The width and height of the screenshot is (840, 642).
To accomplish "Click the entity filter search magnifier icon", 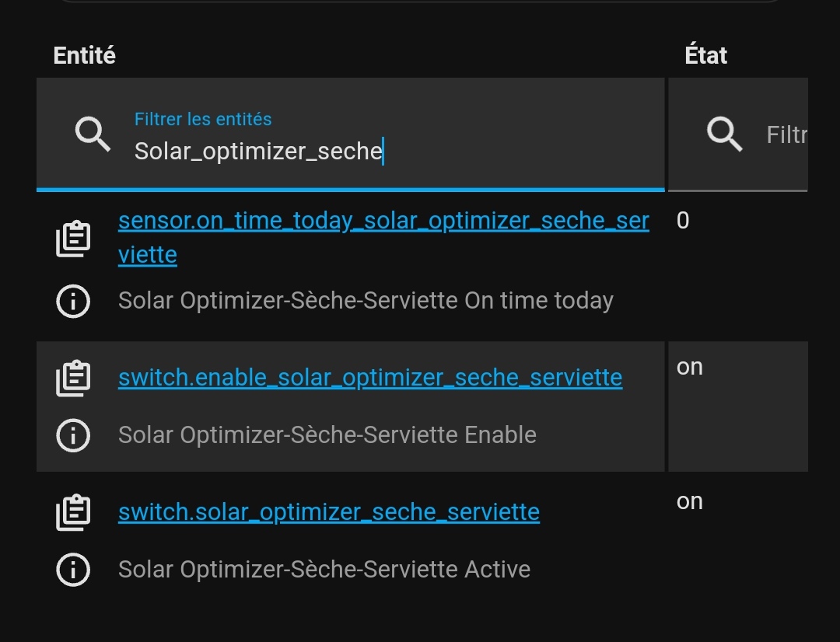I will tap(93, 134).
